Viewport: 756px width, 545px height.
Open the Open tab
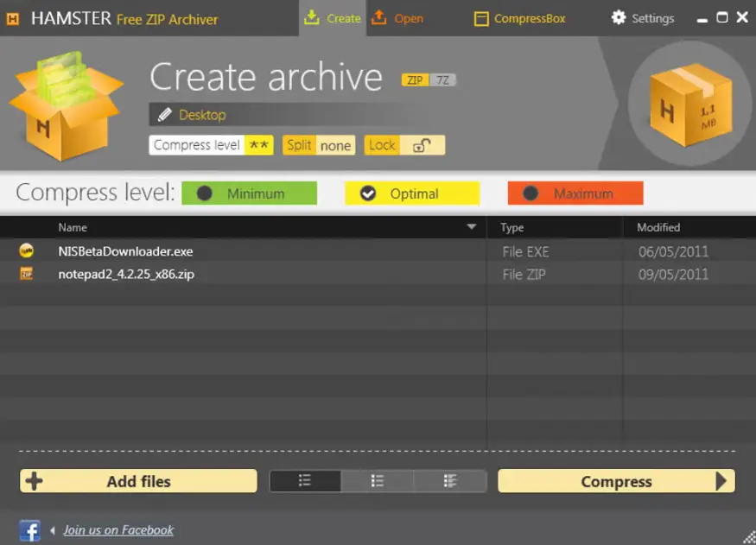pos(397,18)
